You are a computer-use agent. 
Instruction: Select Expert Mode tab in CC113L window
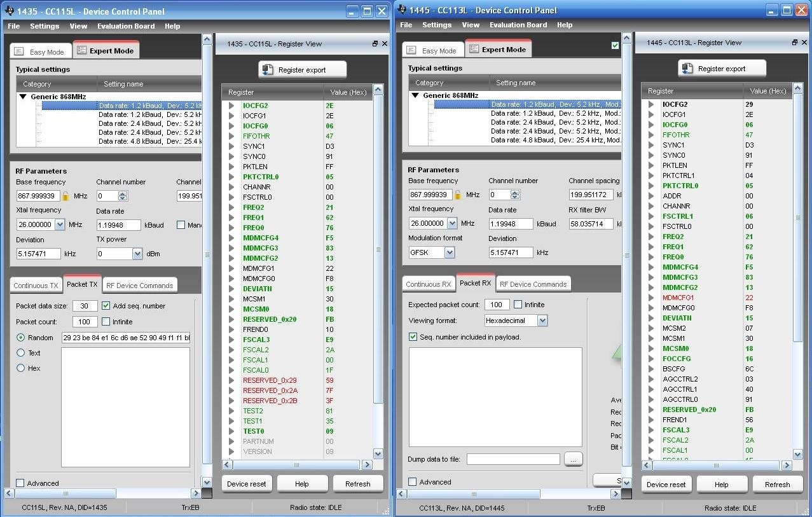[x=498, y=49]
